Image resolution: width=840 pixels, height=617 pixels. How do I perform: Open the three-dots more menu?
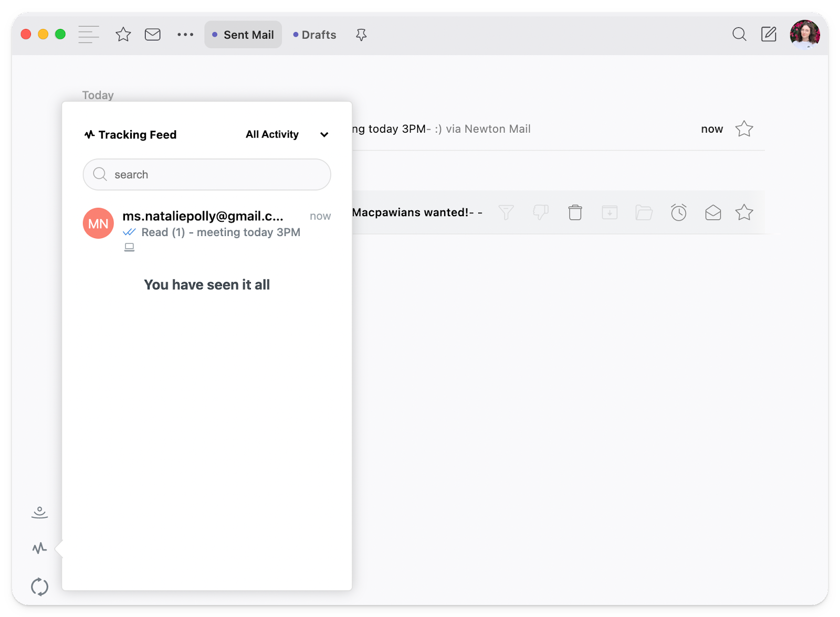tap(185, 35)
